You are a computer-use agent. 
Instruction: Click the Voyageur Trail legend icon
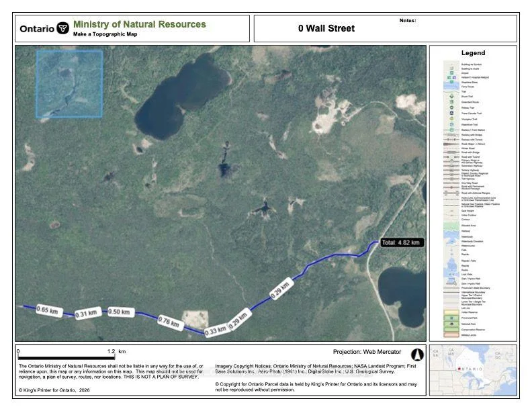click(451, 119)
